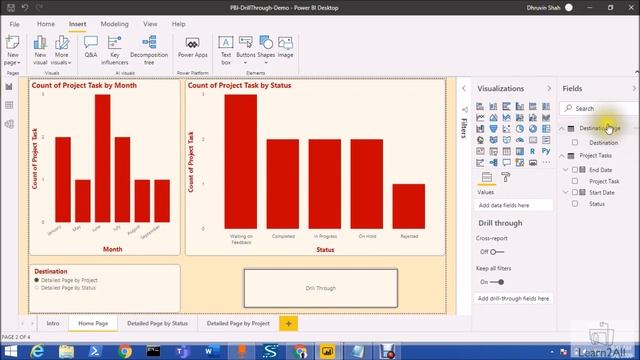The image size is (640, 360).
Task: Open the Help ribbon tab
Action: point(178,24)
